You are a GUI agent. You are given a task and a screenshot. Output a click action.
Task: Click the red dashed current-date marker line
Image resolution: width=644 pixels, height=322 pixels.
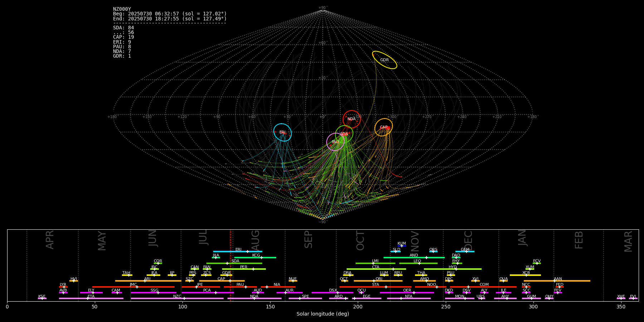[x=231, y=265]
